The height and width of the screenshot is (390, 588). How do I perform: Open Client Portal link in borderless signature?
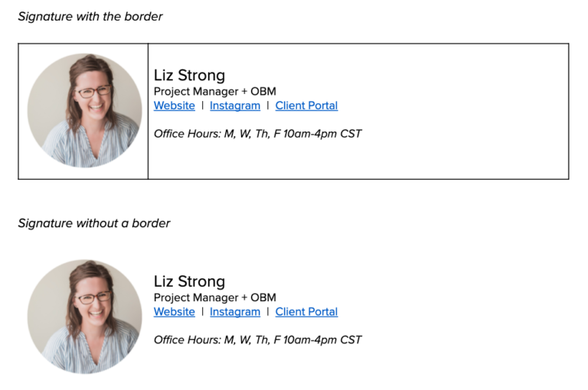(x=306, y=311)
